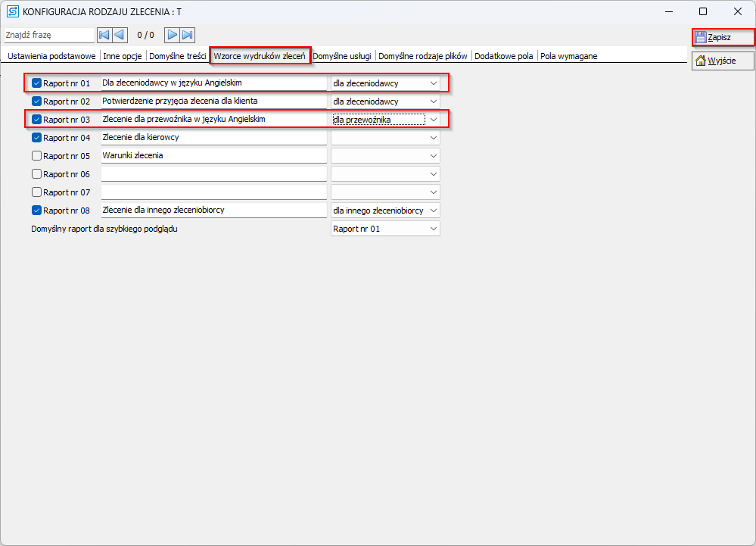Image resolution: width=756 pixels, height=546 pixels.
Task: Expand the default quick preview report dropdown
Action: (x=434, y=229)
